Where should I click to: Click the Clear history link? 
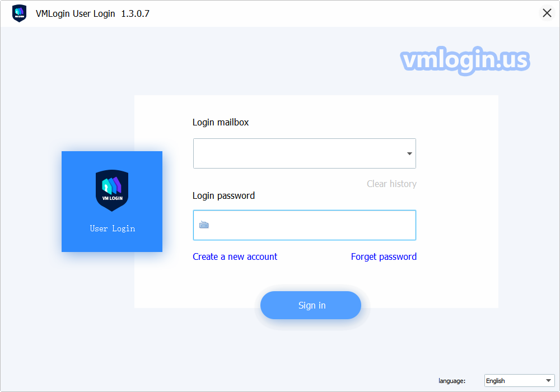[x=391, y=184]
